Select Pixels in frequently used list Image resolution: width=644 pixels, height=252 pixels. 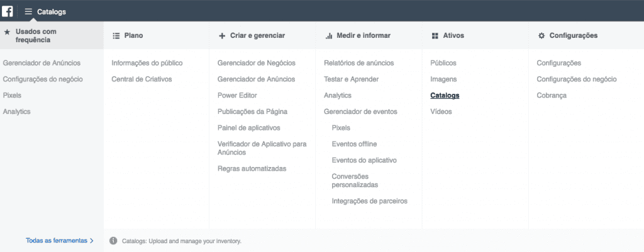[x=13, y=95]
